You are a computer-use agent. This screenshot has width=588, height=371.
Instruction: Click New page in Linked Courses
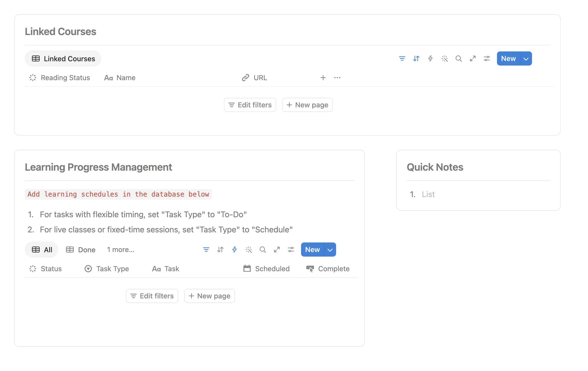307,105
